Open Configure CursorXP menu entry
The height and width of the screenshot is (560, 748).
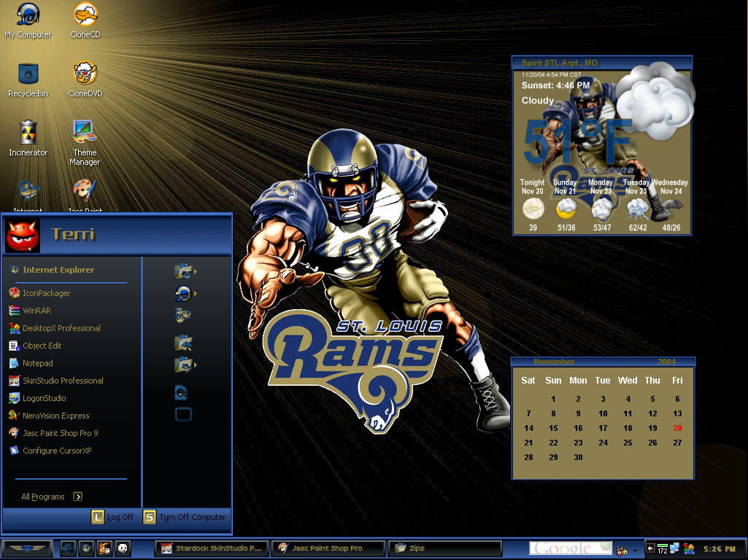coord(50,451)
